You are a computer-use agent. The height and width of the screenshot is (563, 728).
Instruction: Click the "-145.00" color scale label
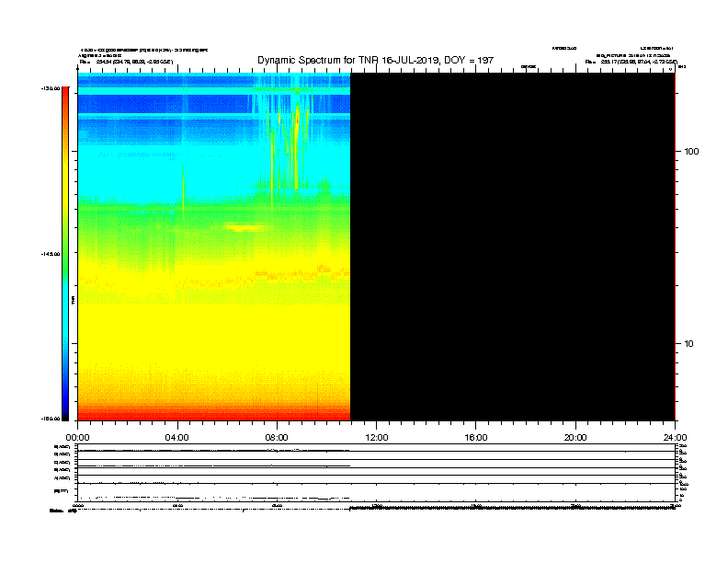pyautogui.click(x=51, y=254)
